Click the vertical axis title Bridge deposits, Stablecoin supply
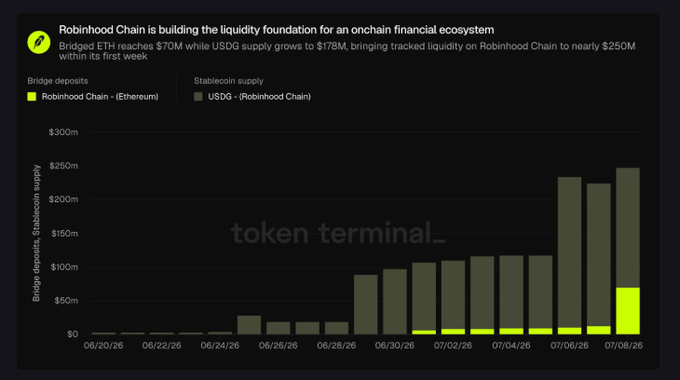This screenshot has width=680, height=380. tap(36, 233)
